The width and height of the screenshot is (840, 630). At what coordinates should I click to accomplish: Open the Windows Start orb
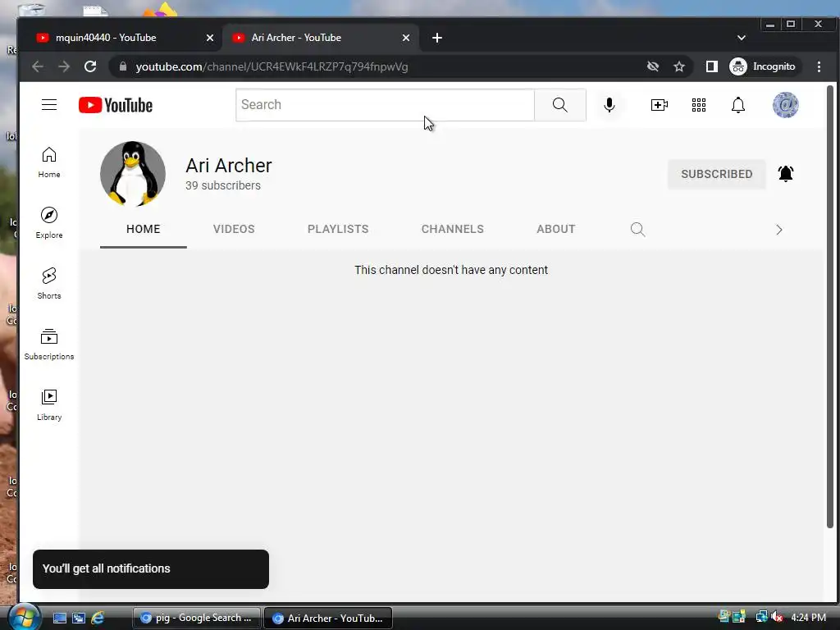24,617
